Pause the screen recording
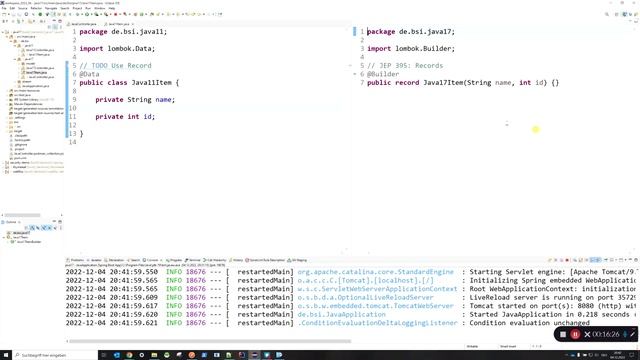 [575, 334]
